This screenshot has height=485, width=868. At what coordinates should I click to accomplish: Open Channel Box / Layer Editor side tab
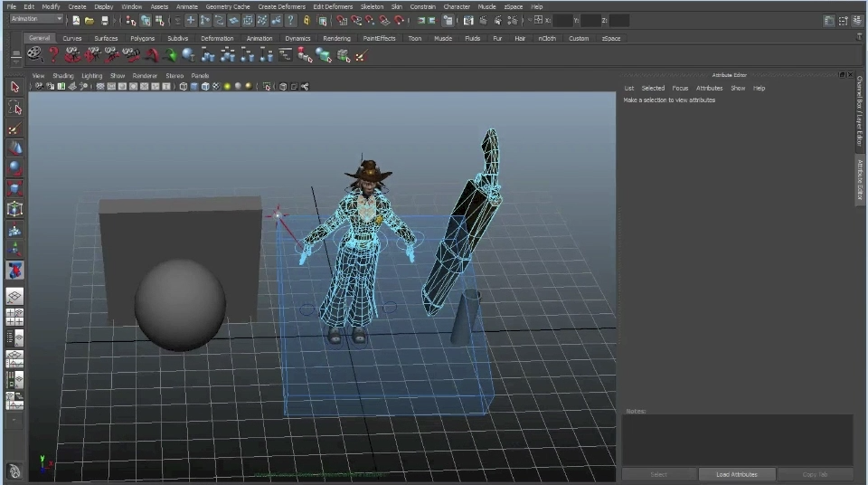(x=859, y=111)
